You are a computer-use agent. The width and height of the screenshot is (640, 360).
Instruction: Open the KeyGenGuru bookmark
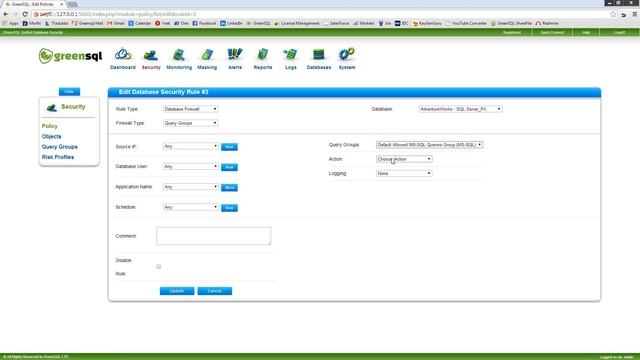coord(427,23)
